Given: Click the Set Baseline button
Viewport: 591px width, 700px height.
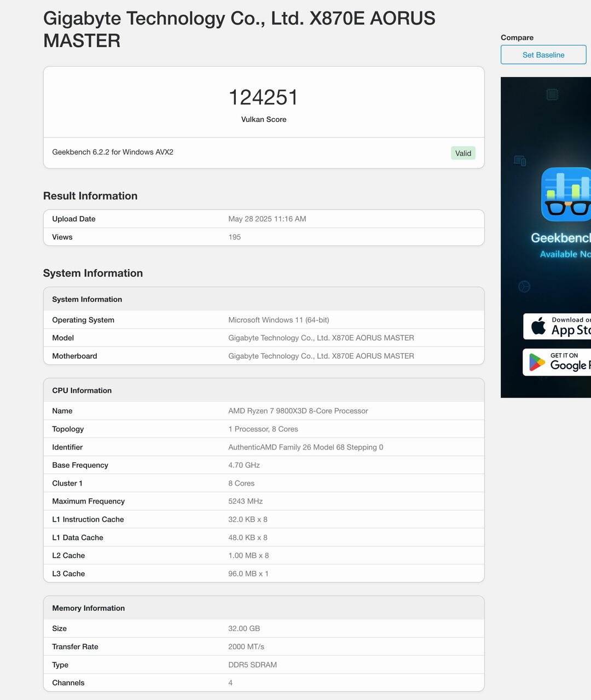Looking at the screenshot, I should click(543, 55).
